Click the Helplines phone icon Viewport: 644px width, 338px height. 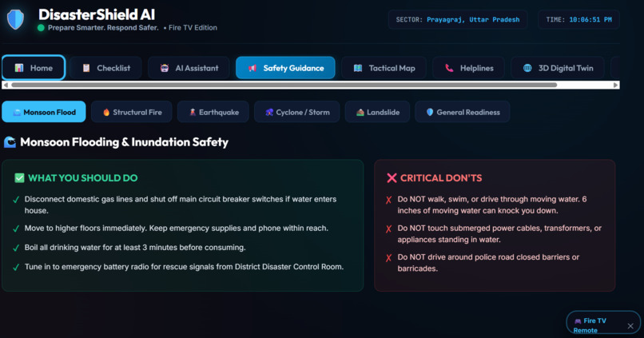coord(449,68)
